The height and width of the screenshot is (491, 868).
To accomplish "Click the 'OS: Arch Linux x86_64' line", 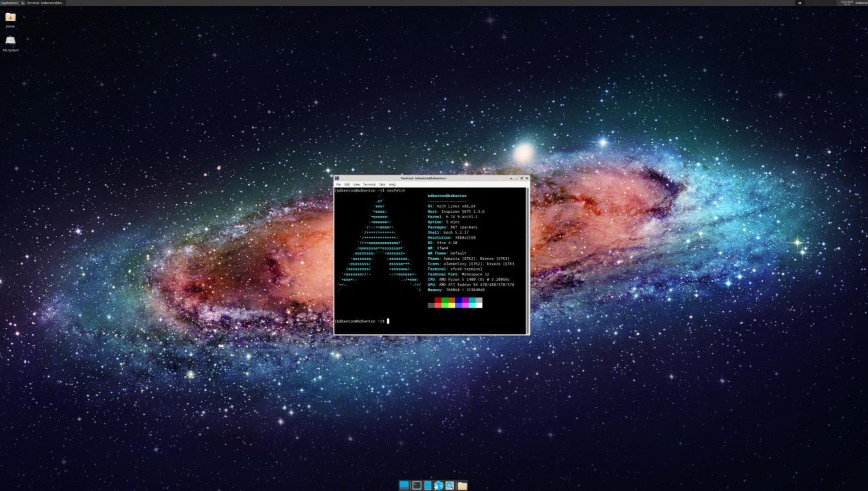I will tap(451, 206).
